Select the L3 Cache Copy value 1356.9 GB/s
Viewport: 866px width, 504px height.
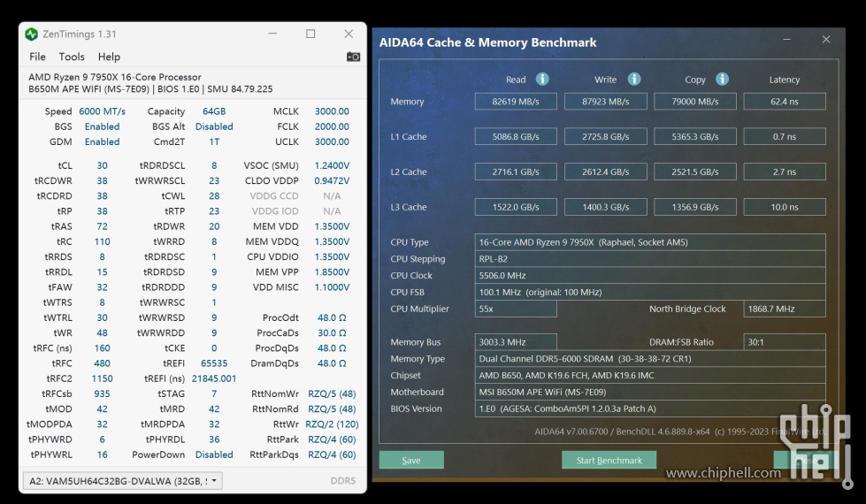[x=694, y=207]
